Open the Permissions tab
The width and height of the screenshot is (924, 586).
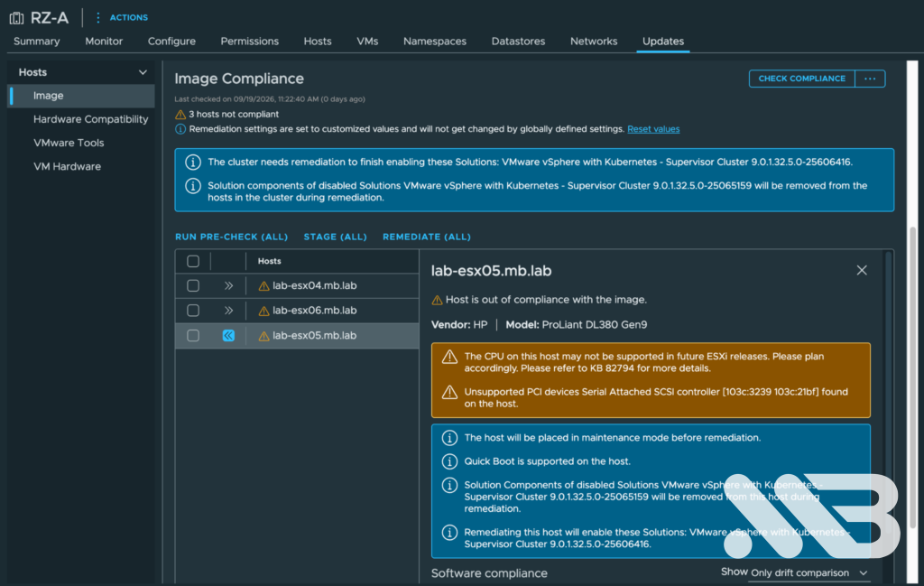[249, 42]
